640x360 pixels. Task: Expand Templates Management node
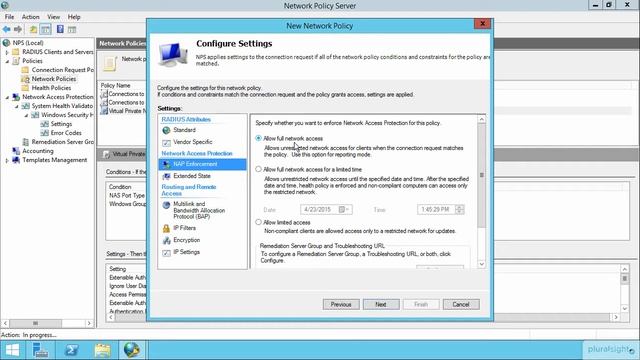coord(7,160)
